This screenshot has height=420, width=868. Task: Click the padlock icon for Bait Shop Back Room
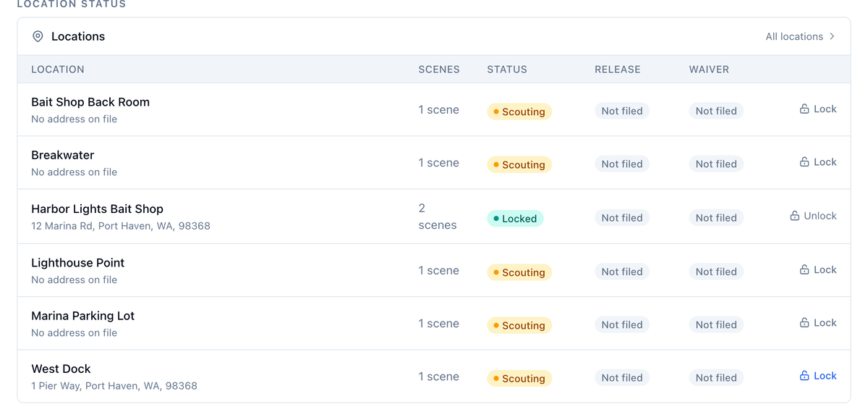pos(804,109)
